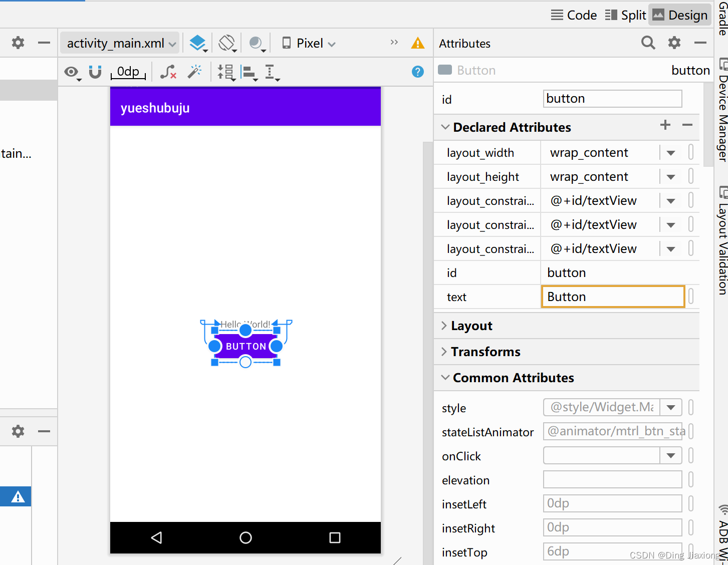Open the layout_width dropdown
728x565 pixels.
point(670,152)
